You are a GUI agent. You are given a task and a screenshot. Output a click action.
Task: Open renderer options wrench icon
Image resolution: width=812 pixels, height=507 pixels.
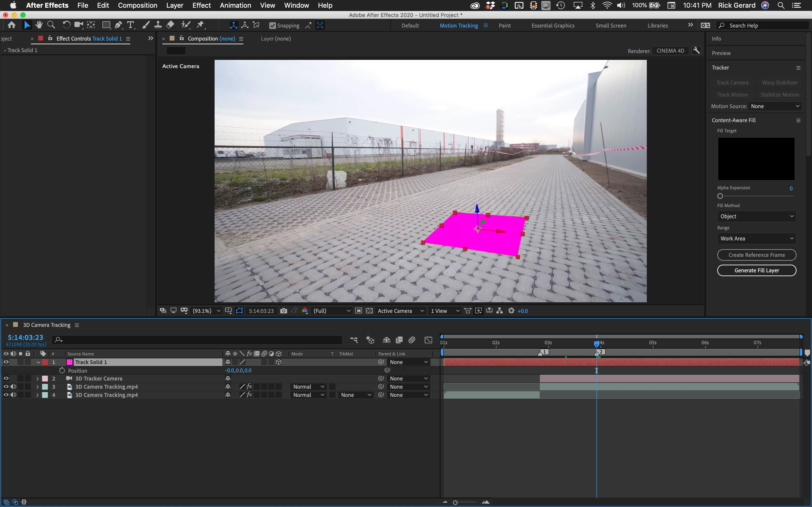click(696, 51)
